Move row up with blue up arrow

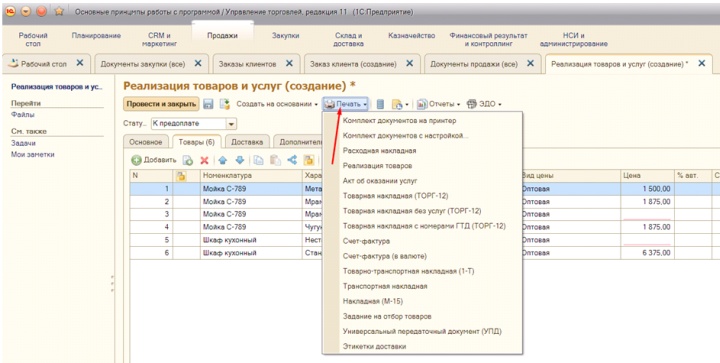(223, 160)
